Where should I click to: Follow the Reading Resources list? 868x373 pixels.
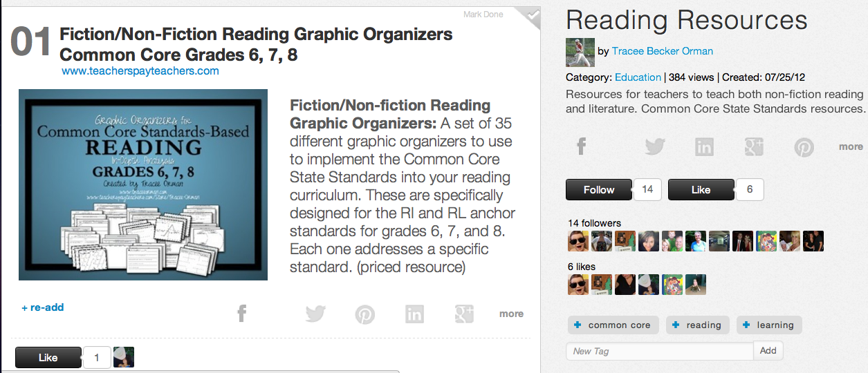coord(599,190)
